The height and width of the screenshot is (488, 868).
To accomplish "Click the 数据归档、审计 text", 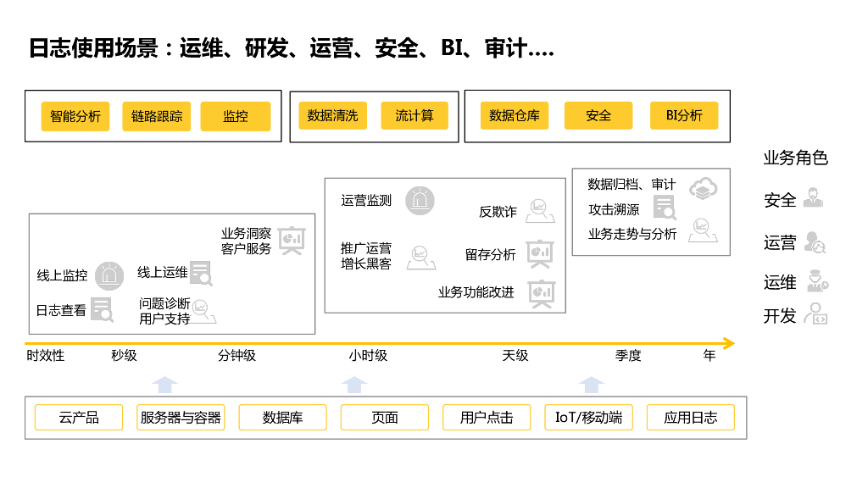I will pos(632,184).
